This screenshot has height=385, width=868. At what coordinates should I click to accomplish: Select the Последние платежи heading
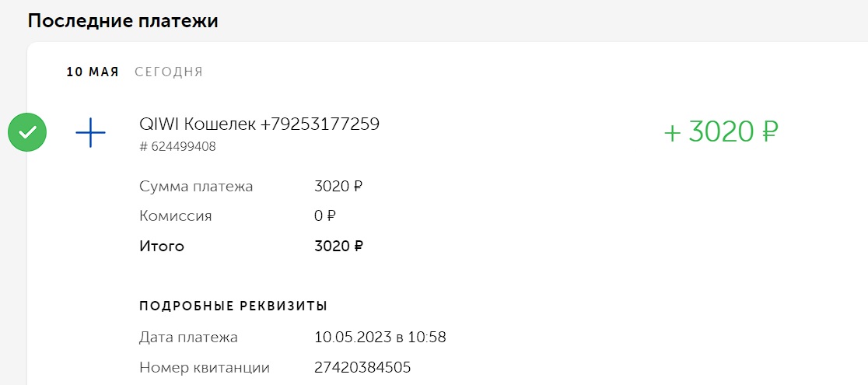coord(123,21)
